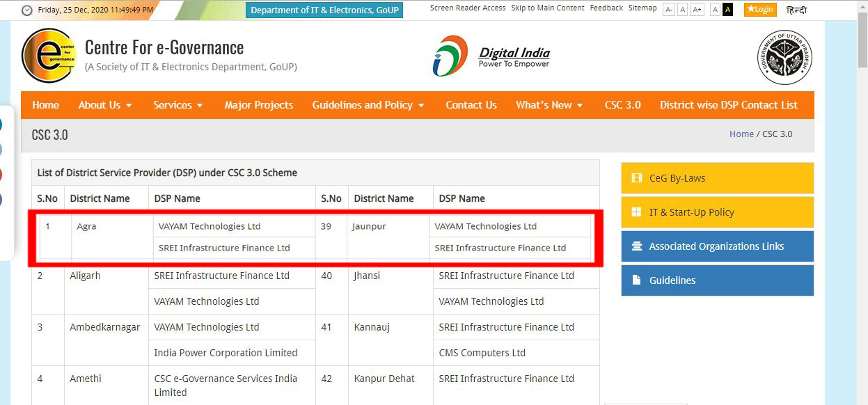
Task: Open IT & Start-Up Policy sidebar button
Action: pos(717,212)
